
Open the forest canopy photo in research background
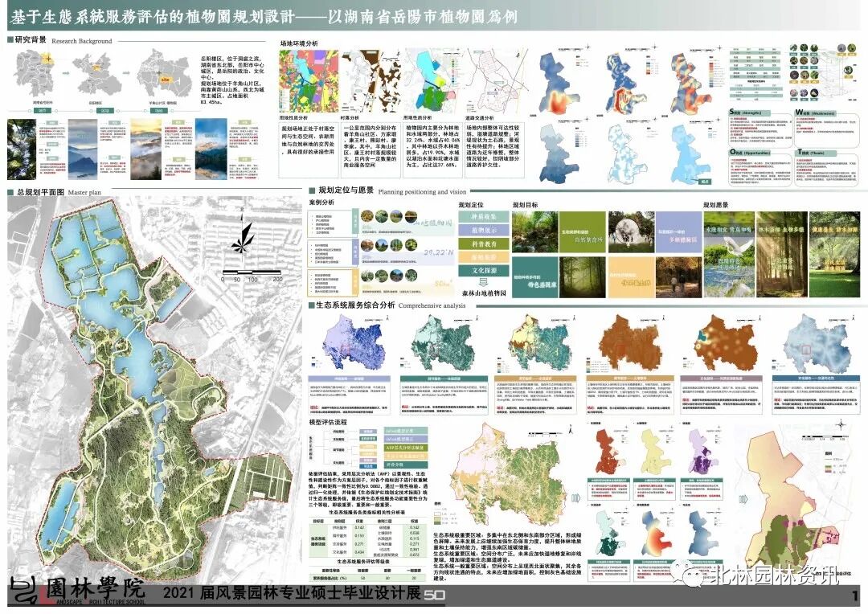coord(22,149)
